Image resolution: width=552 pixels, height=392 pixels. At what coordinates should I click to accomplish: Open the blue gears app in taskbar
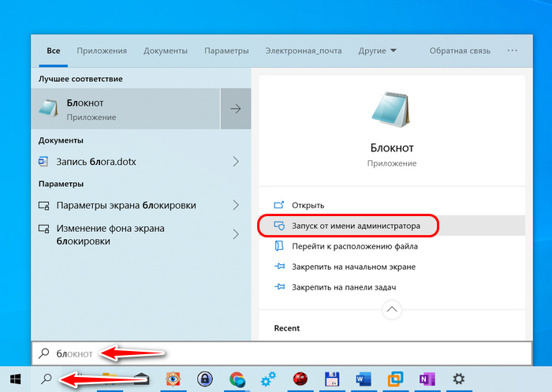click(x=268, y=379)
